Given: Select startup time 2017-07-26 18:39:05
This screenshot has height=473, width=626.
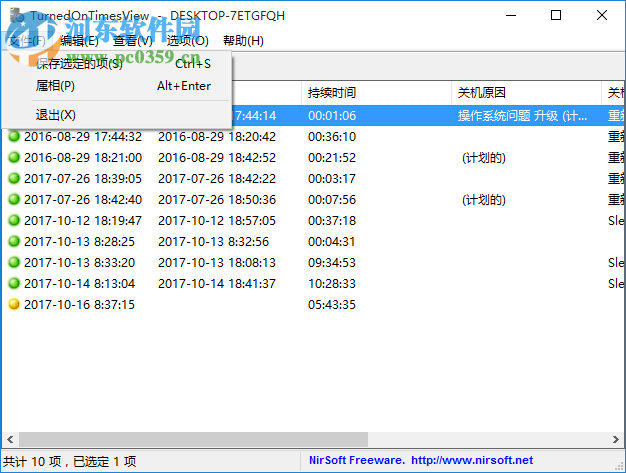Looking at the screenshot, I should 83,179.
